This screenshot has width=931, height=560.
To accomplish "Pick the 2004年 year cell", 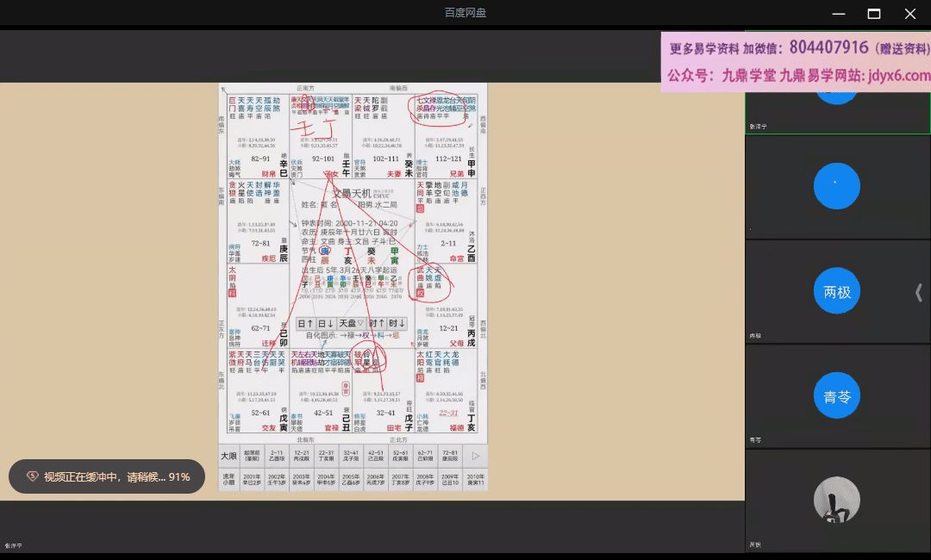I will [327, 478].
